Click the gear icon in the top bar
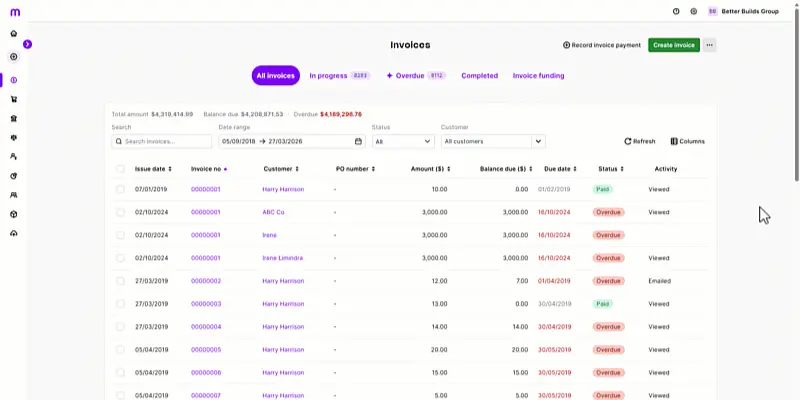This screenshot has width=800, height=400. (x=693, y=11)
